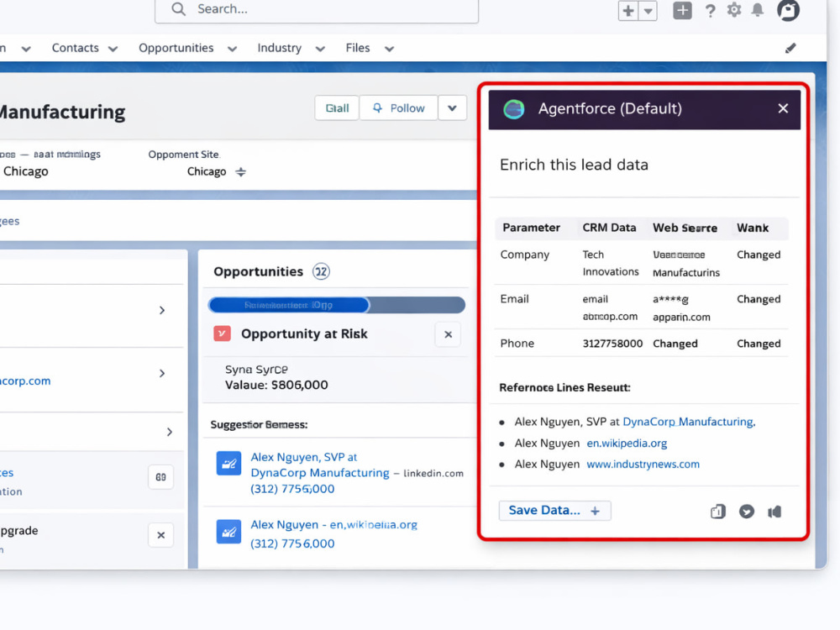840x630 pixels.
Task: Click the Agentforce logo icon
Action: click(x=514, y=109)
